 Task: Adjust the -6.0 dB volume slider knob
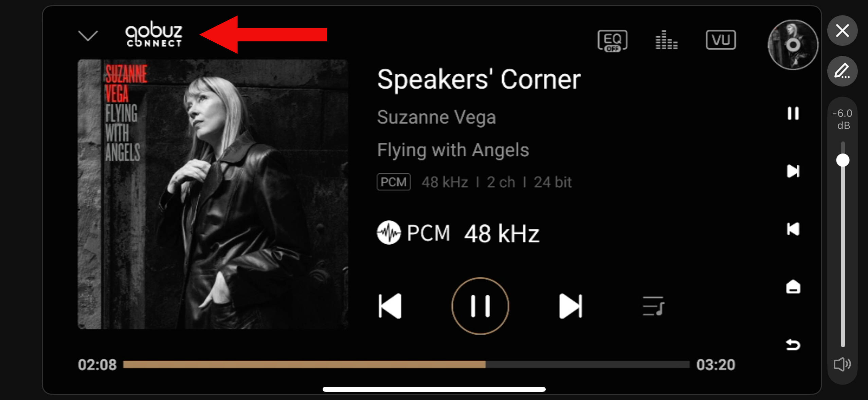click(843, 160)
